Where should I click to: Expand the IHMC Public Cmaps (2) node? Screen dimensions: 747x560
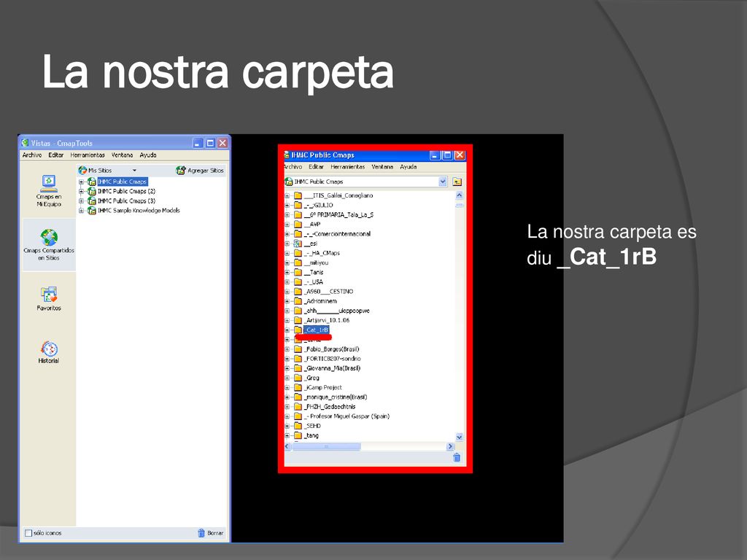tap(81, 191)
